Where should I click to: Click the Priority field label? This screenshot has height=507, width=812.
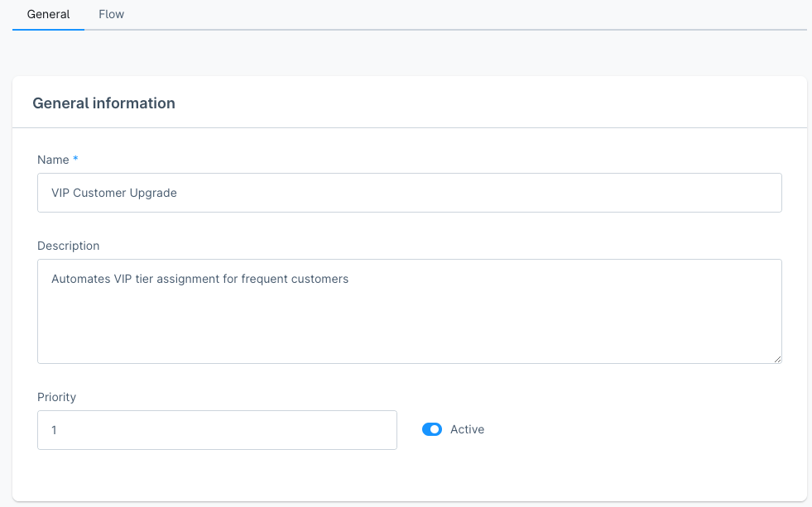[56, 397]
